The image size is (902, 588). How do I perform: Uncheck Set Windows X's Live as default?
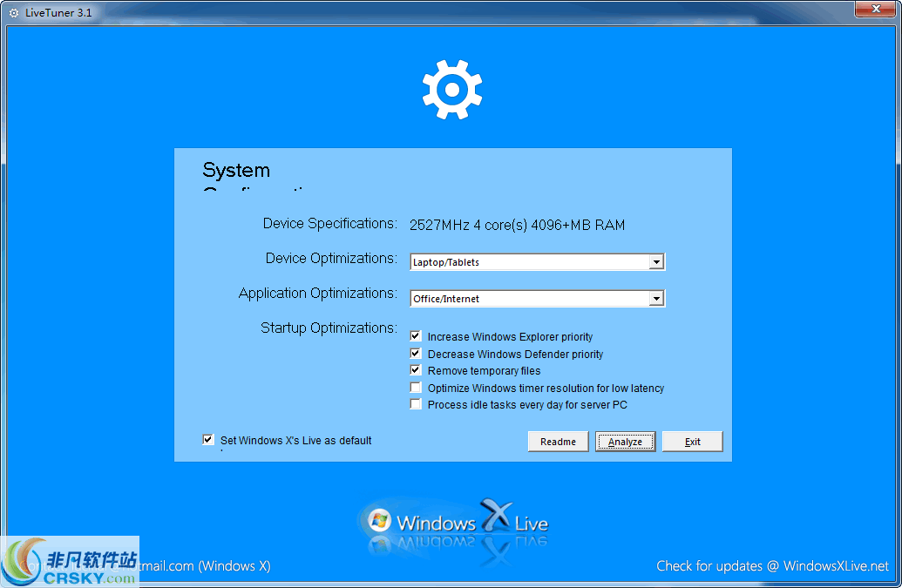click(x=207, y=440)
